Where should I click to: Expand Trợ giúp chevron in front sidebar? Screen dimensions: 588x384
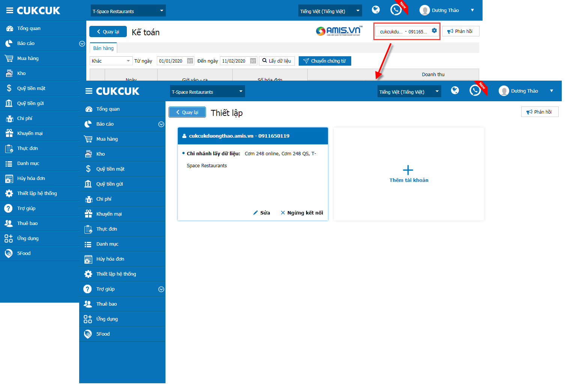click(161, 289)
